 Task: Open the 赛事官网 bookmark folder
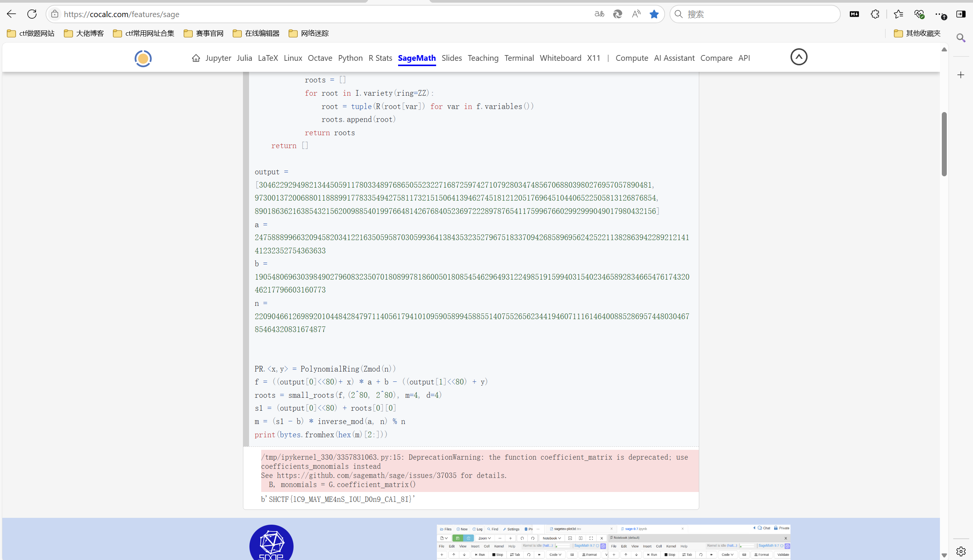pyautogui.click(x=203, y=33)
